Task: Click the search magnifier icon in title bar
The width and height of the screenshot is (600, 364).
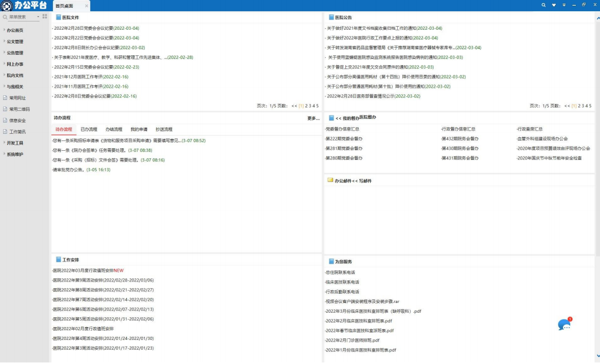Action: [544, 5]
